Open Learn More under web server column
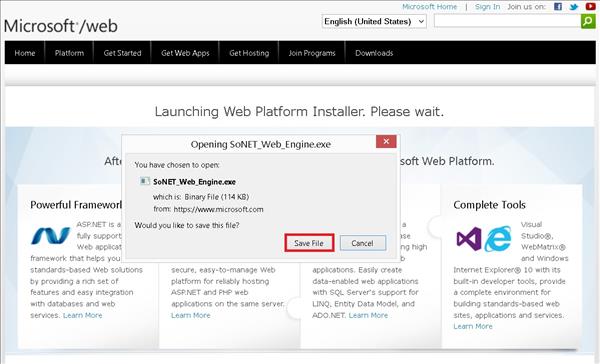600x364 pixels. [191, 315]
